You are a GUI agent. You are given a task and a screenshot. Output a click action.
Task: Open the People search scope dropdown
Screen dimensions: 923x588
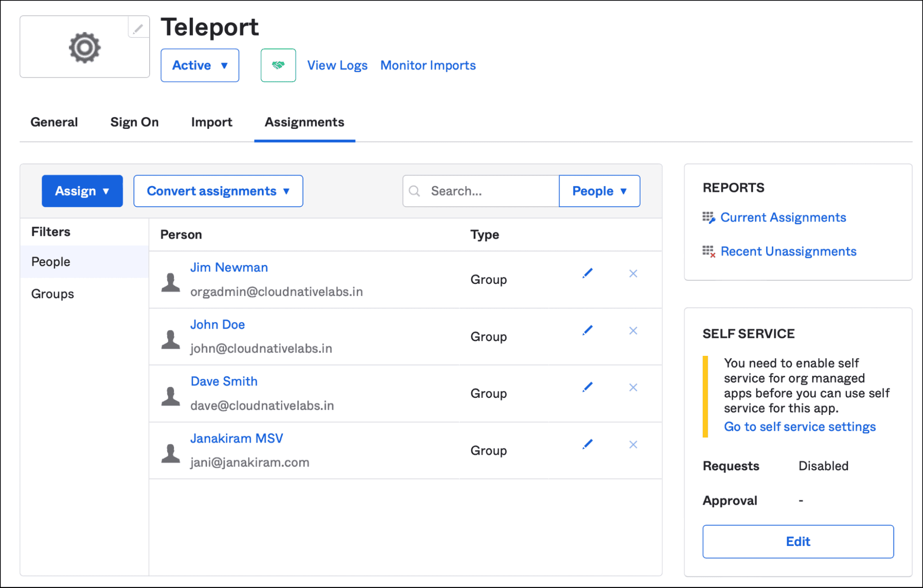coord(599,191)
